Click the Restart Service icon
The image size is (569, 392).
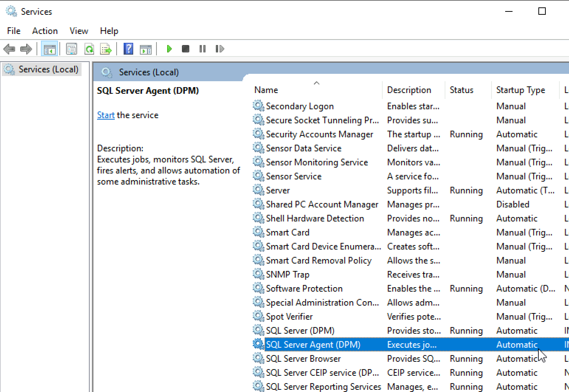pyautogui.click(x=220, y=49)
